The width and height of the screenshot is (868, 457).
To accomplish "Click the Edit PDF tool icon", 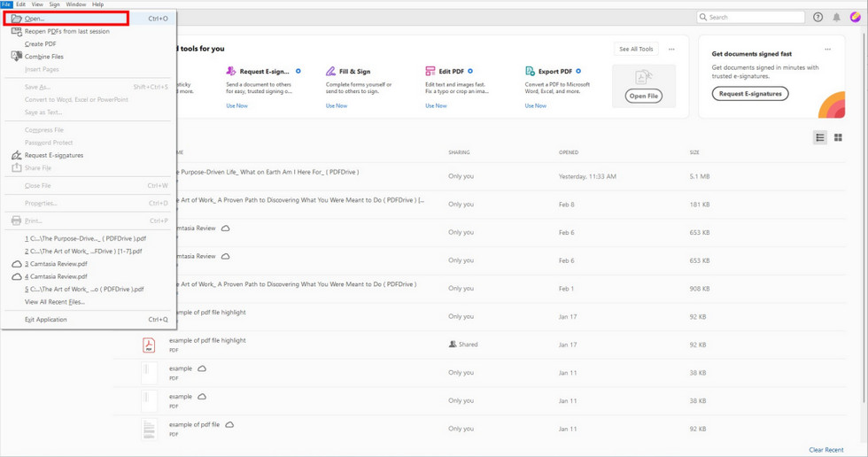I will point(430,71).
